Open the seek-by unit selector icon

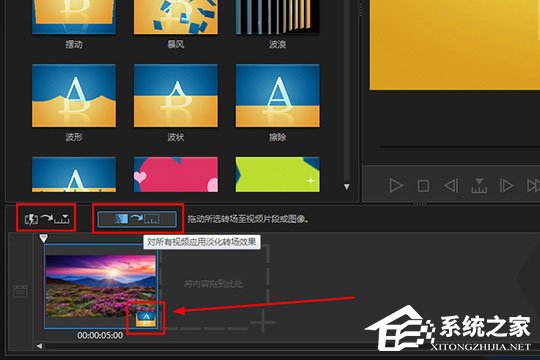tap(479, 186)
